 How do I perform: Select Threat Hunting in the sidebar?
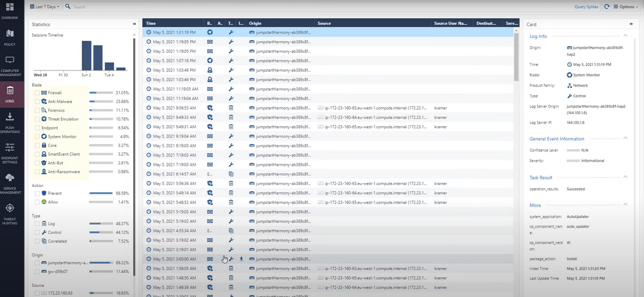10,213
